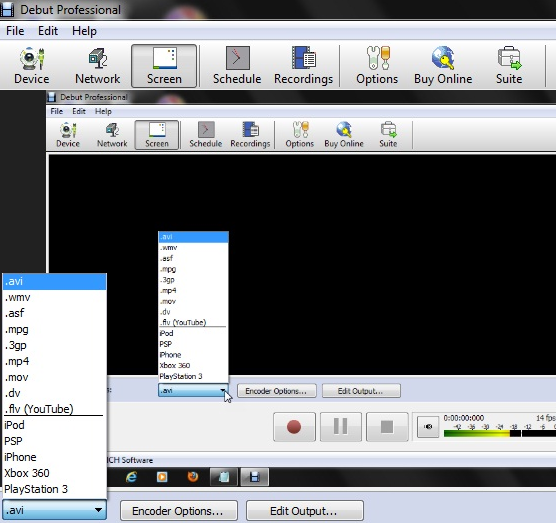Pick .asf in the large format list
The image size is (556, 523).
(54, 313)
